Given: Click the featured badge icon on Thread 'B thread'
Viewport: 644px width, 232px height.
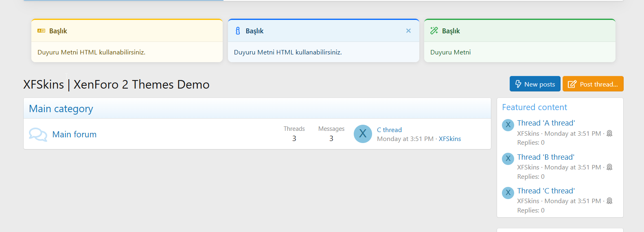Looking at the screenshot, I should [x=609, y=167].
